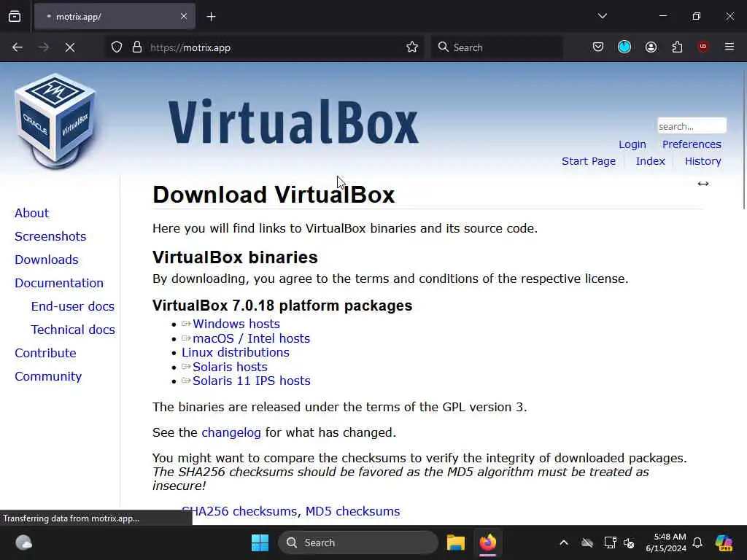
Task: Download Solaris 11 IPS hosts package
Action: [x=252, y=381]
